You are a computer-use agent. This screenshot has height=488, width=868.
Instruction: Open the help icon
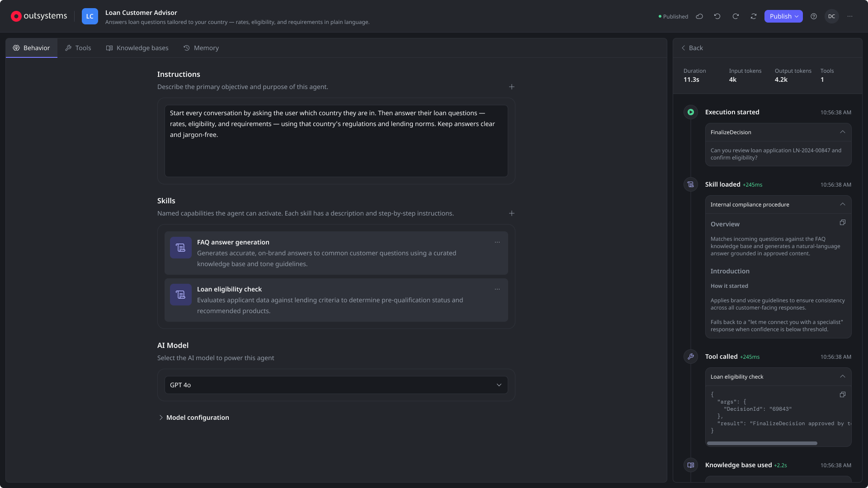click(x=814, y=16)
